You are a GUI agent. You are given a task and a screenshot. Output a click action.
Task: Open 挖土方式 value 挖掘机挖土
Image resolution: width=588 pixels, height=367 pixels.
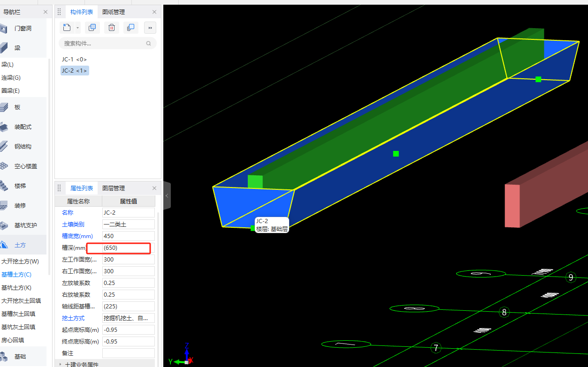129,318
